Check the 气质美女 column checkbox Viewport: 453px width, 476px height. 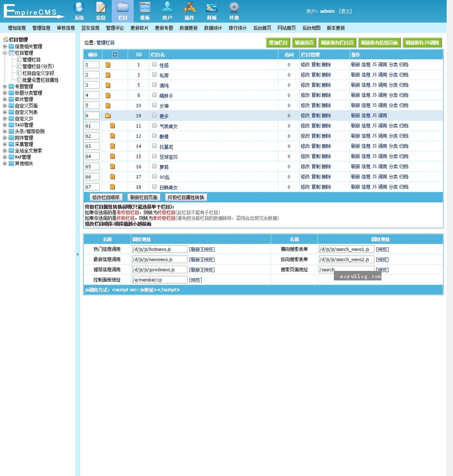(x=154, y=125)
